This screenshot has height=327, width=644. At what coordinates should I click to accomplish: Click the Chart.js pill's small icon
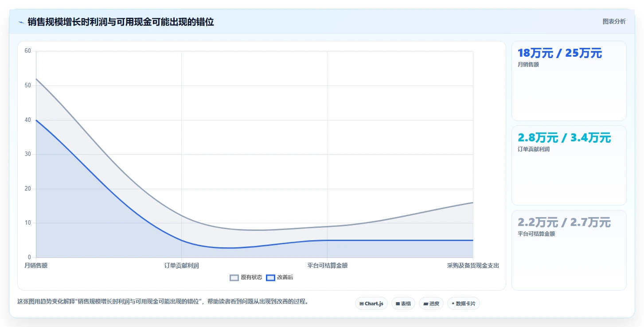pyautogui.click(x=362, y=304)
